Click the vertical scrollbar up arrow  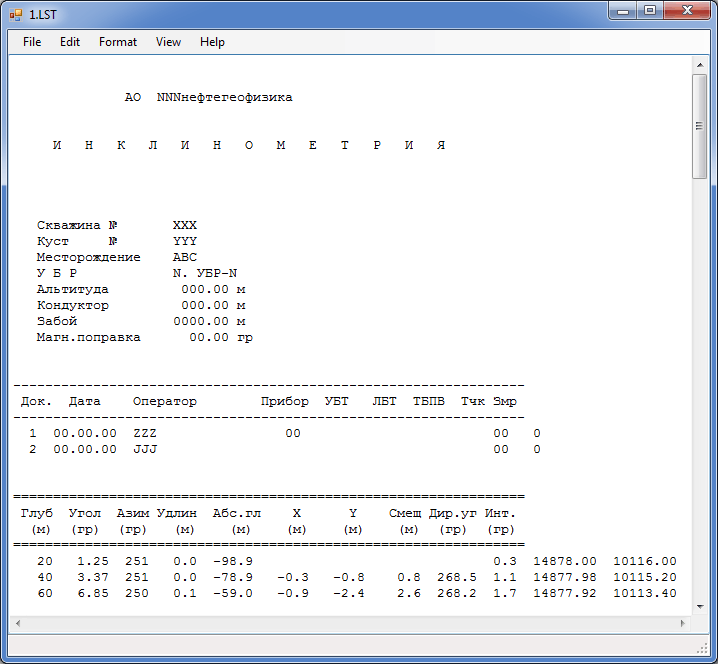pos(700,65)
